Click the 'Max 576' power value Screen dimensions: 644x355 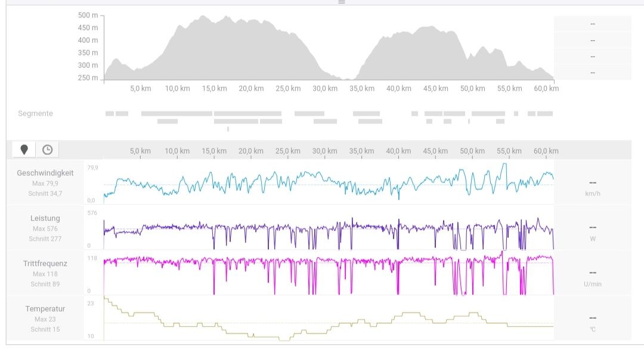(x=45, y=229)
